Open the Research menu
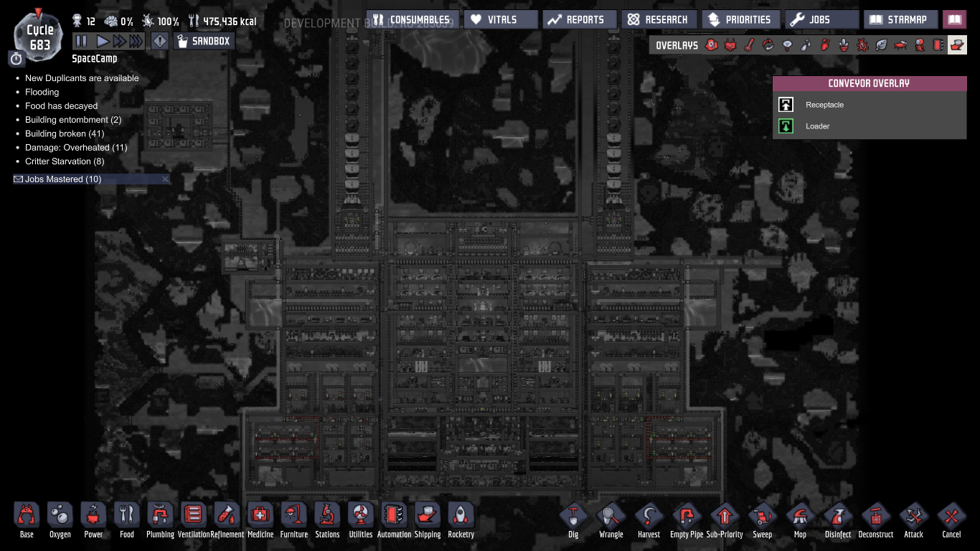Screen dimensions: 980x551 pos(659,20)
